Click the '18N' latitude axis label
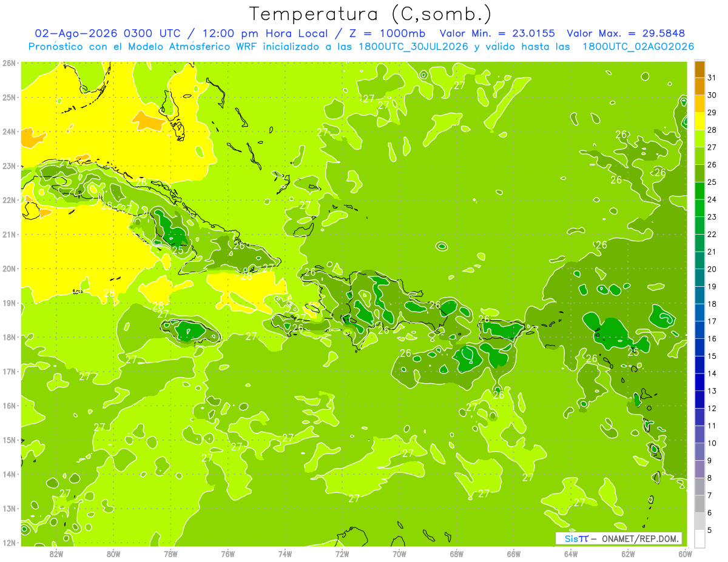Viewport: 728px width, 562px height. (x=9, y=337)
